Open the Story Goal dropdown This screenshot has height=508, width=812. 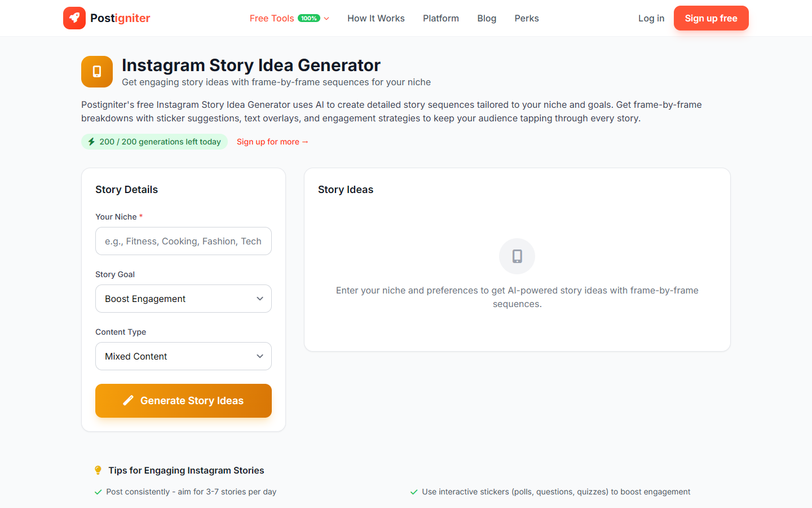[183, 298]
